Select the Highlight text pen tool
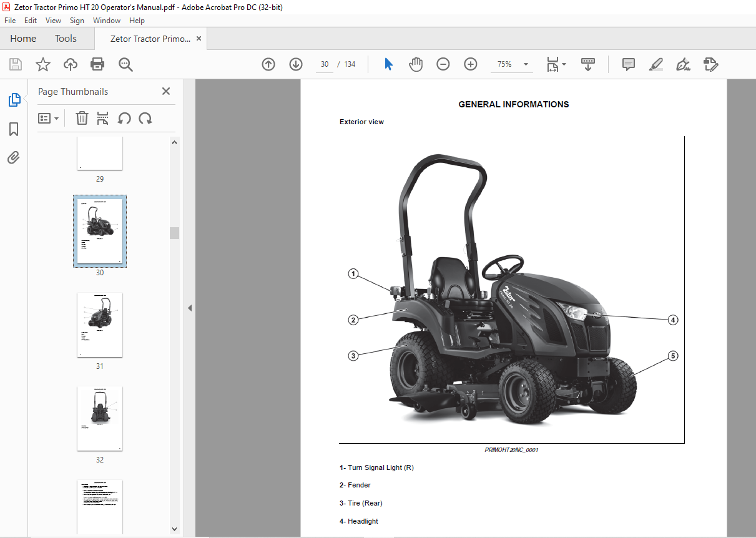The image size is (756, 538). tap(655, 64)
